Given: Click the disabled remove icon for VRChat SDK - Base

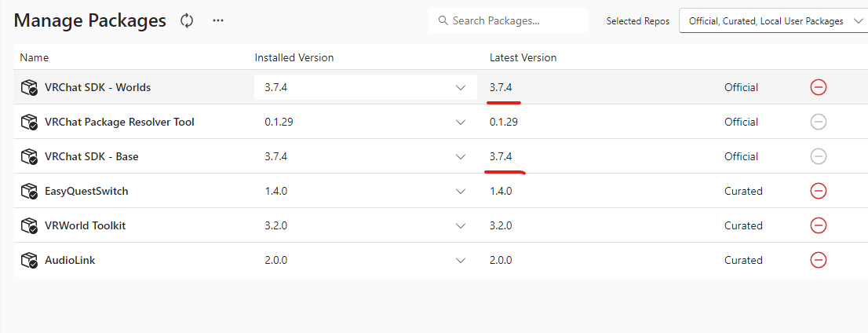Looking at the screenshot, I should point(819,156).
